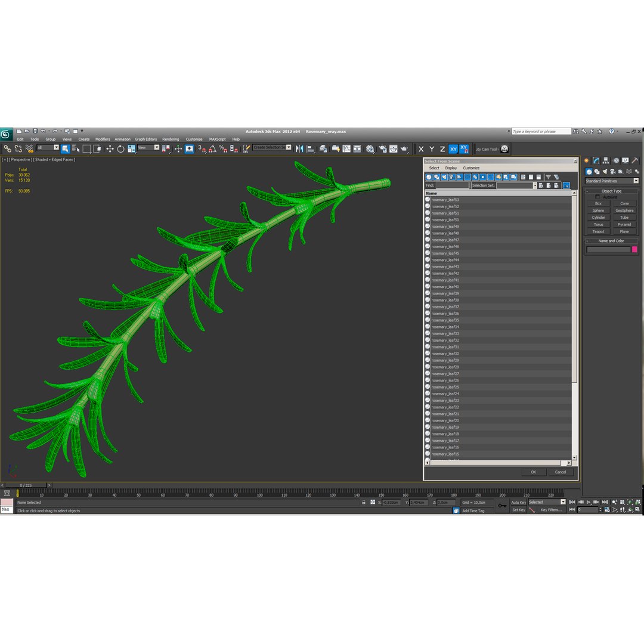644x644 pixels.
Task: Open the Material Editor icon
Action: (x=370, y=148)
